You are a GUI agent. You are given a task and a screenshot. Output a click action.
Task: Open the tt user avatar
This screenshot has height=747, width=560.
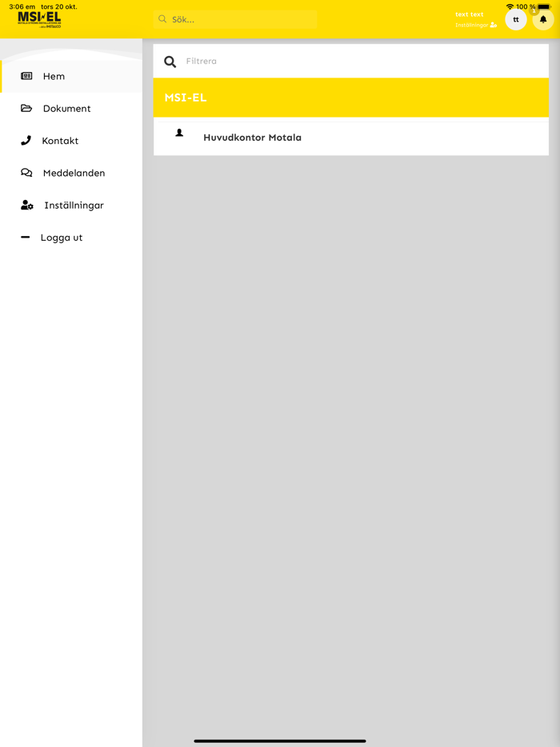[x=516, y=19]
